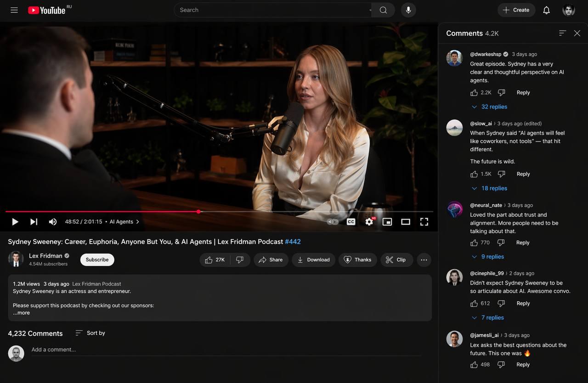Click the Create button
Viewport: 588px width, 383px height.
coord(516,10)
